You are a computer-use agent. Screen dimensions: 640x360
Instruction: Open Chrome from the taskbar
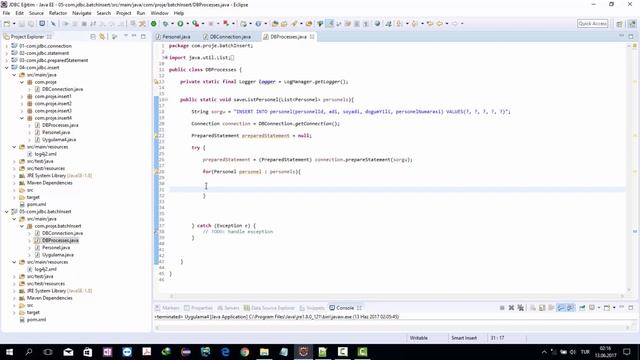(244, 352)
